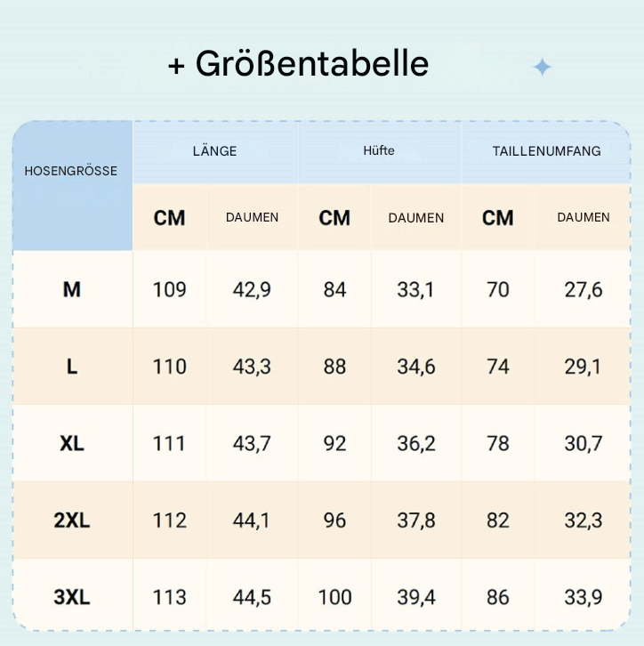Click the CM subheader under LÄNGE
644x646 pixels.
tap(170, 218)
